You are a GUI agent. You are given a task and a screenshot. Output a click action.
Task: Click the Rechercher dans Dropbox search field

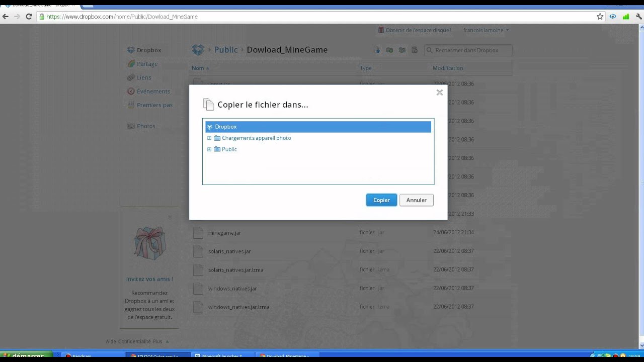pyautogui.click(x=468, y=50)
